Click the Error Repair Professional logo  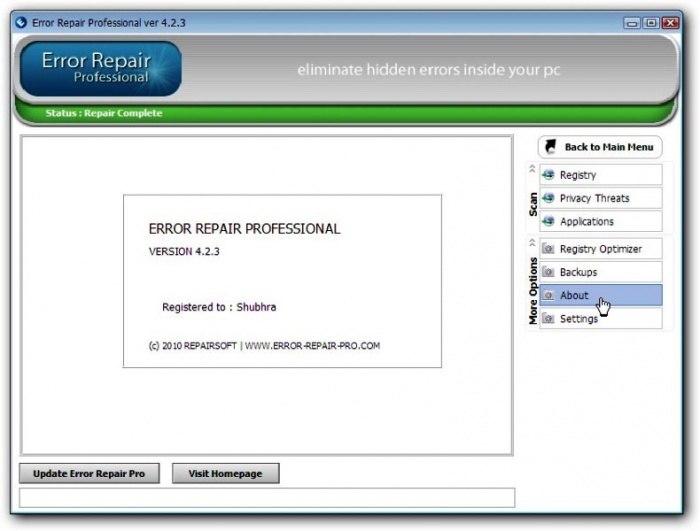point(100,68)
